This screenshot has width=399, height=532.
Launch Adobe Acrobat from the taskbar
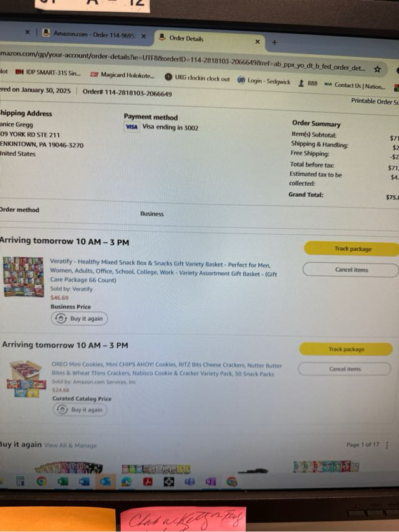pyautogui.click(x=148, y=482)
